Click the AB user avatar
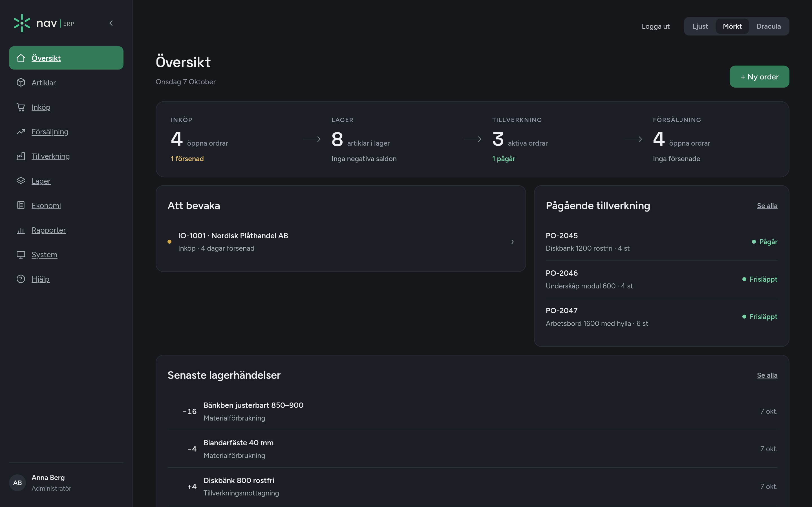 coord(17,483)
